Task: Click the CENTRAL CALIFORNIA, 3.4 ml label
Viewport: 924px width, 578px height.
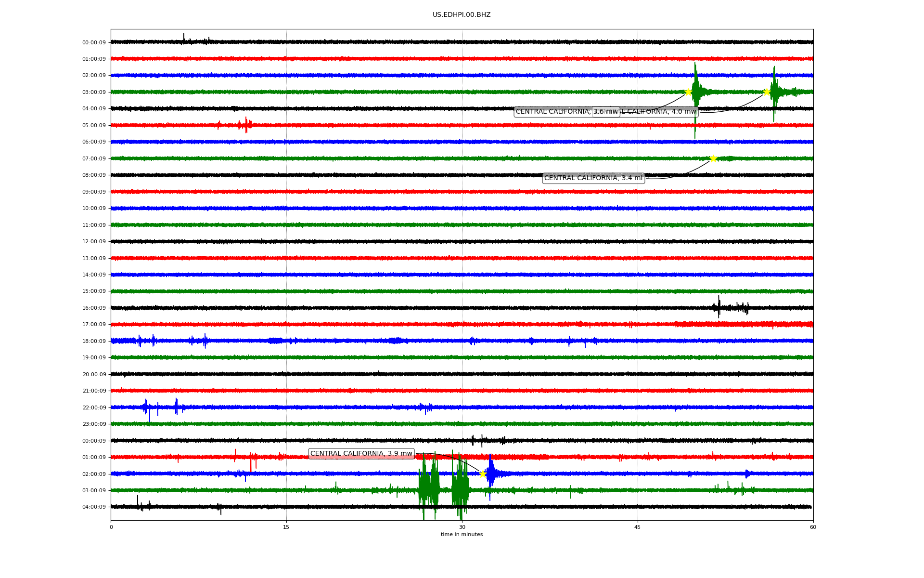Action: point(593,178)
